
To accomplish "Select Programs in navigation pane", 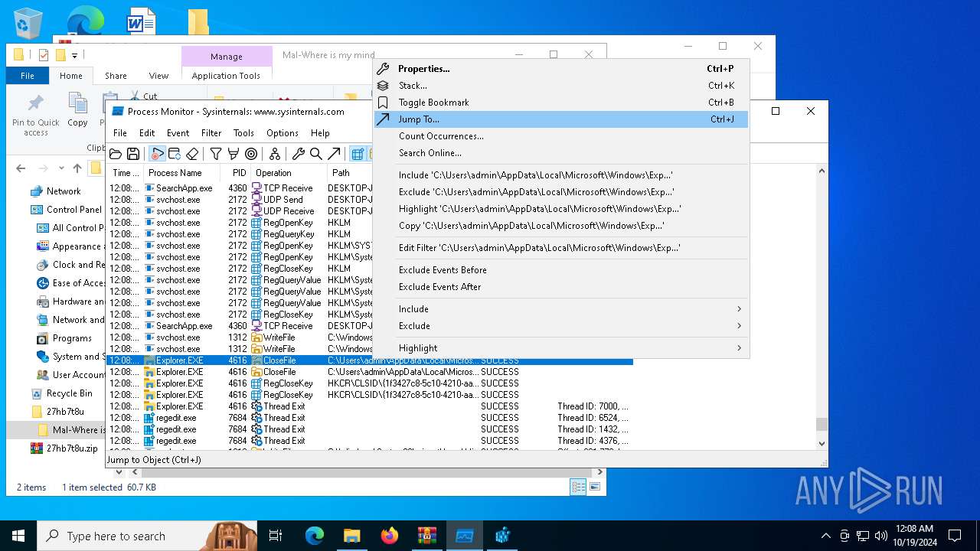I will pos(72,338).
